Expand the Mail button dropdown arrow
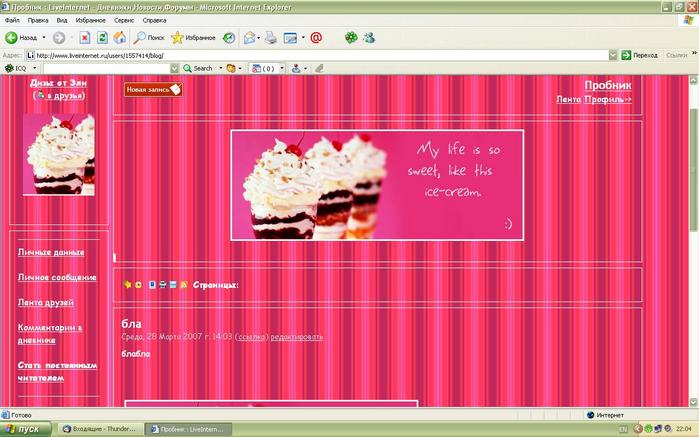The width and height of the screenshot is (699, 437). (x=259, y=38)
